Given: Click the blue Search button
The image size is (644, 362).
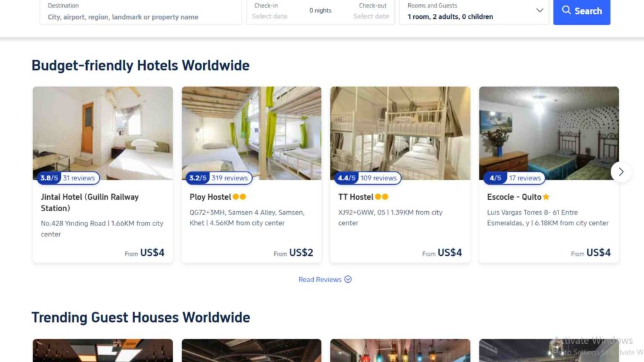Looking at the screenshot, I should [x=581, y=11].
